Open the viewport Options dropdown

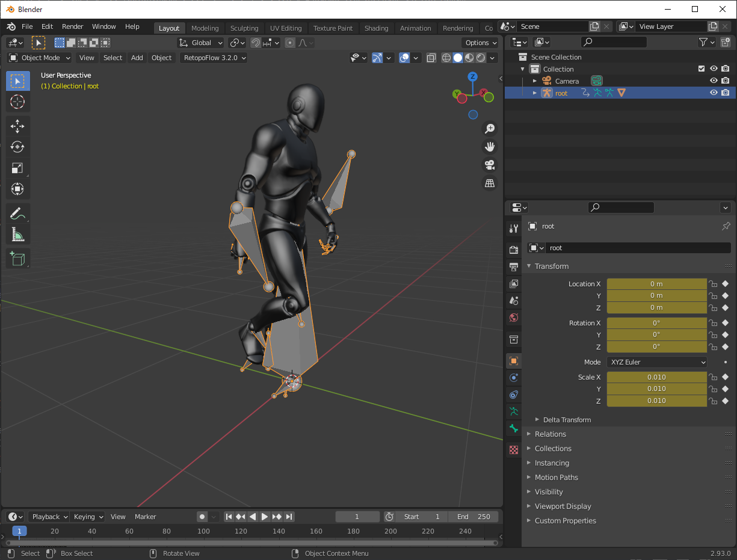pyautogui.click(x=481, y=43)
